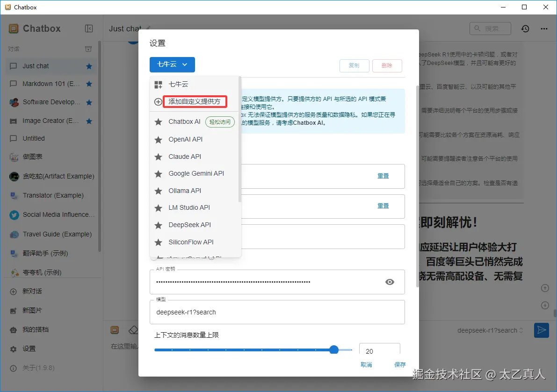Click 新图片 in the sidebar
The height and width of the screenshot is (392, 557).
[52, 310]
